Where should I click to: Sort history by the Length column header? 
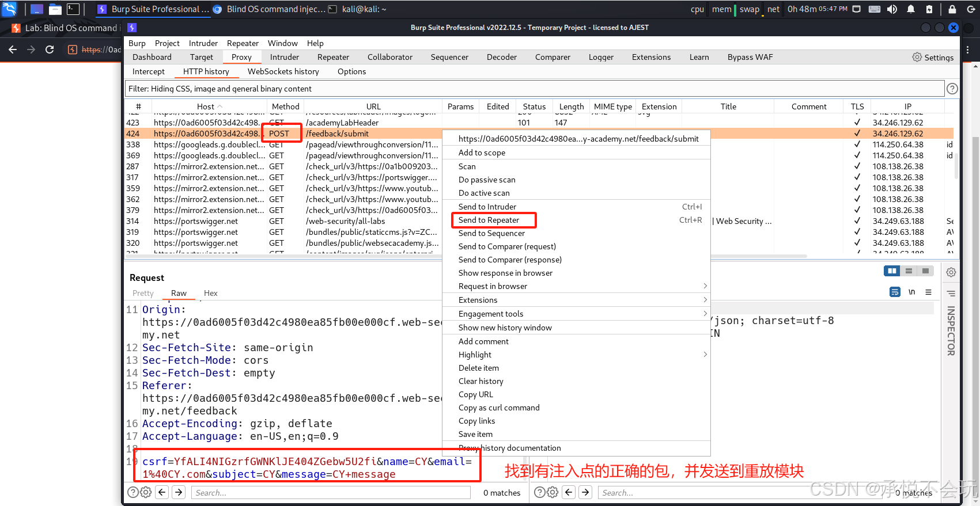(x=572, y=106)
